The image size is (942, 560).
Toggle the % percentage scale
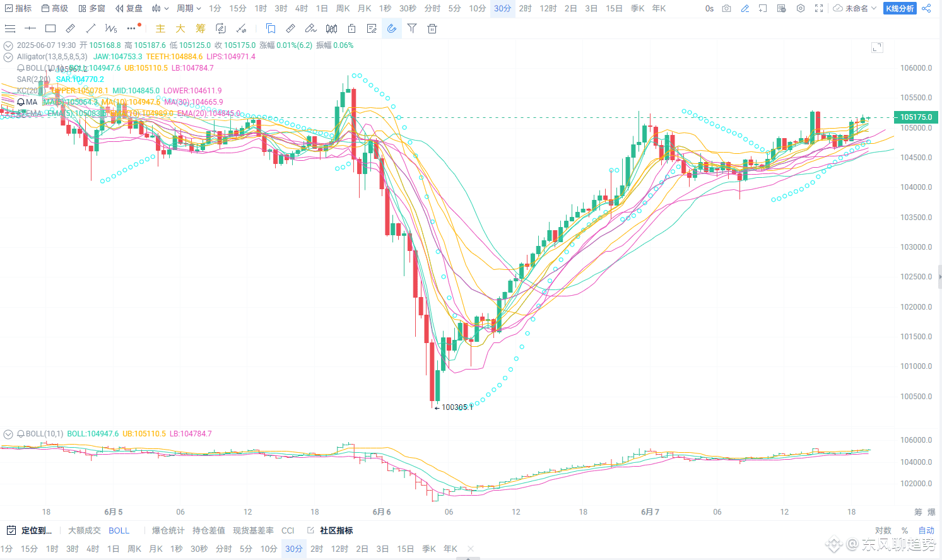click(x=905, y=530)
